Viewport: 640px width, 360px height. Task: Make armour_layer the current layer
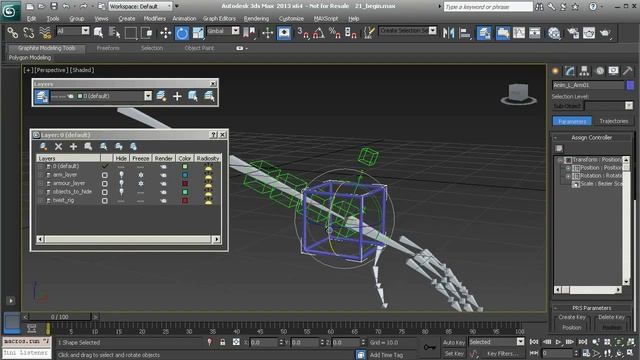coord(105,184)
